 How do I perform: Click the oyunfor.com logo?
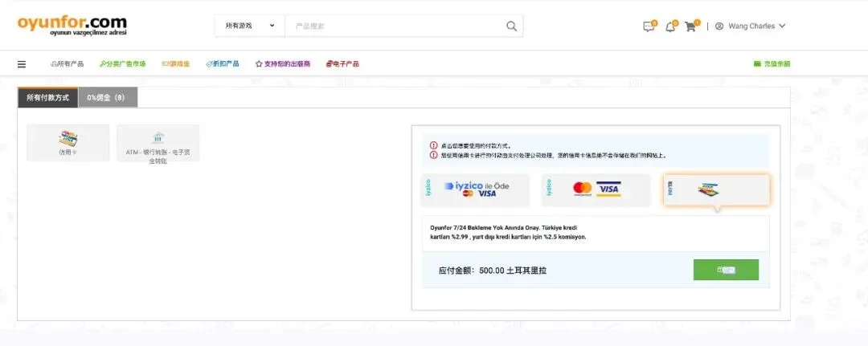[x=72, y=26]
